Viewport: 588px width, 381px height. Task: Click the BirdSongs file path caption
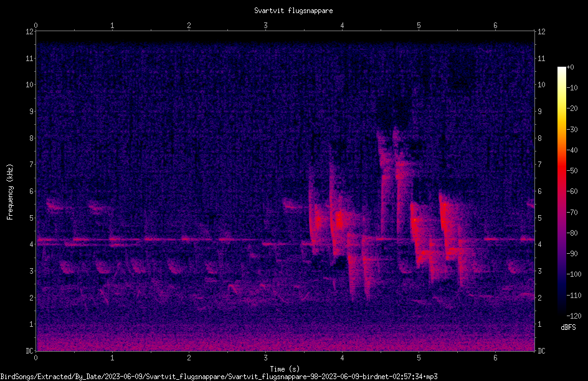click(219, 377)
